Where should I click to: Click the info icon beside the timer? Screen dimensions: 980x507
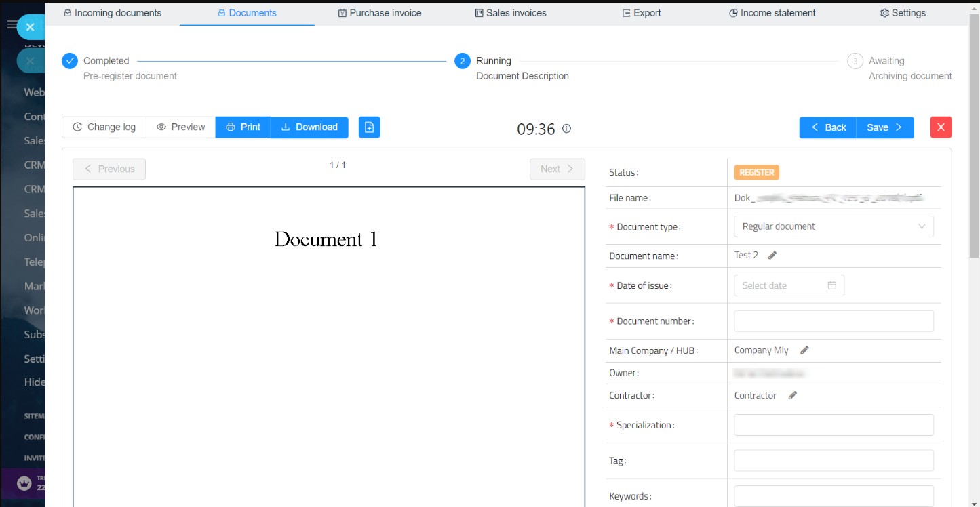tap(567, 129)
